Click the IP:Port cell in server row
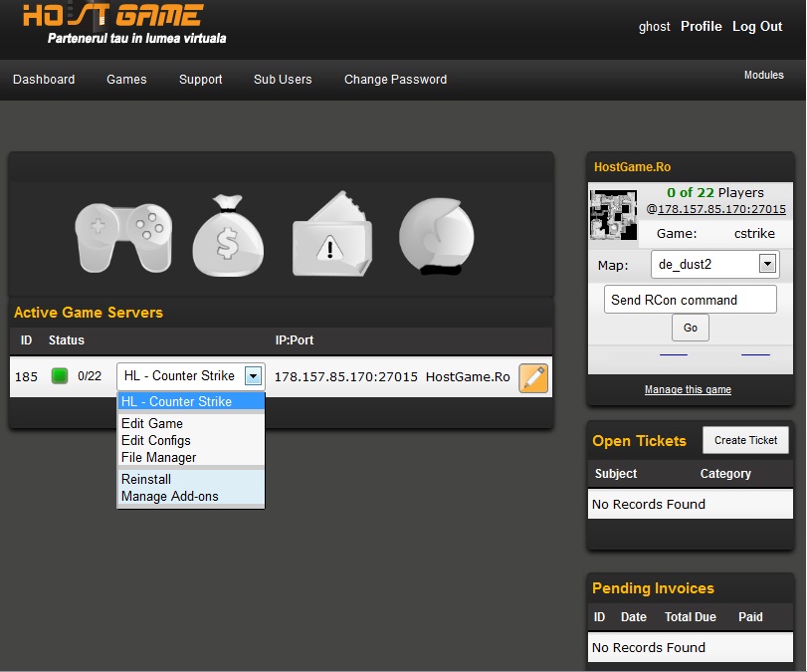 pyautogui.click(x=346, y=377)
